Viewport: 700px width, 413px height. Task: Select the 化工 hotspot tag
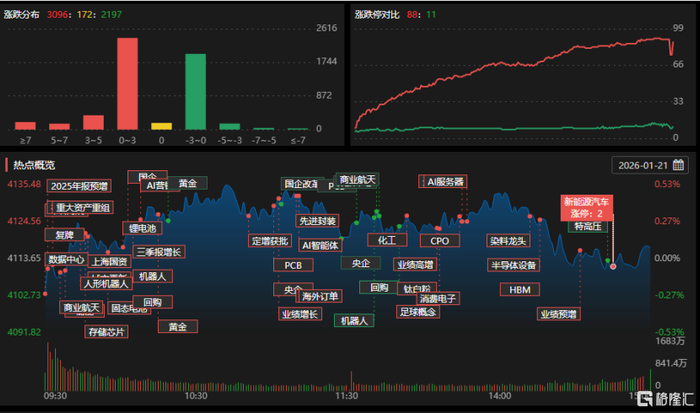[x=387, y=240]
